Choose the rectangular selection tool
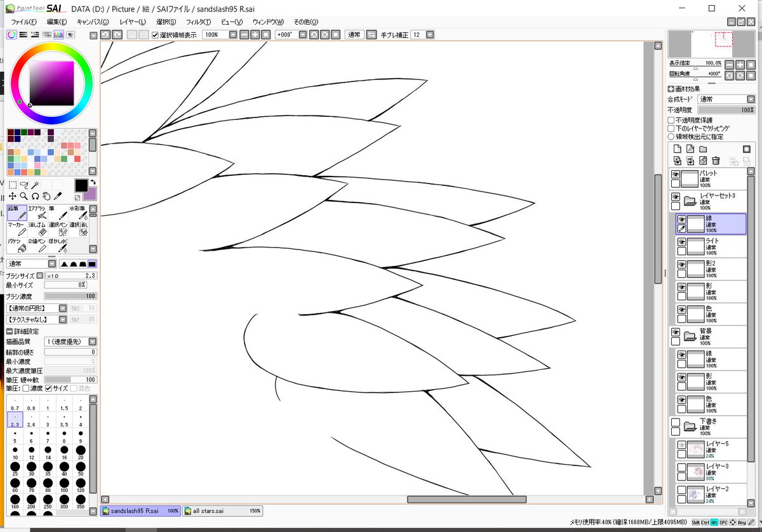Screen dimensions: 762x532 pos(13,185)
